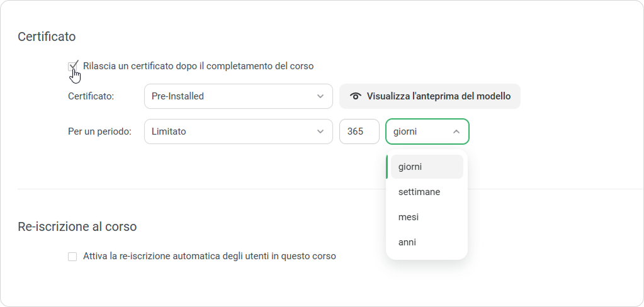Viewport: 644px width, 307px height.
Task: Click the 'Rilascia un certificato dopo il completamento' label
Action: click(198, 65)
